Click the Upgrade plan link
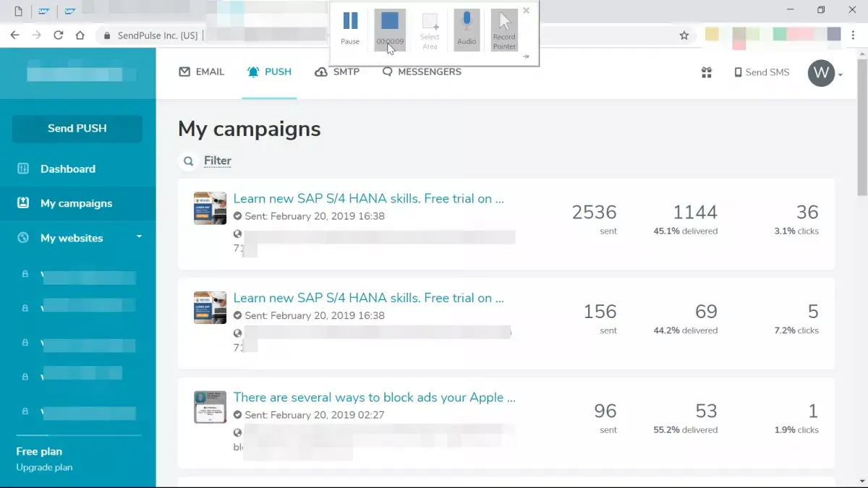This screenshot has width=868, height=488. [44, 467]
